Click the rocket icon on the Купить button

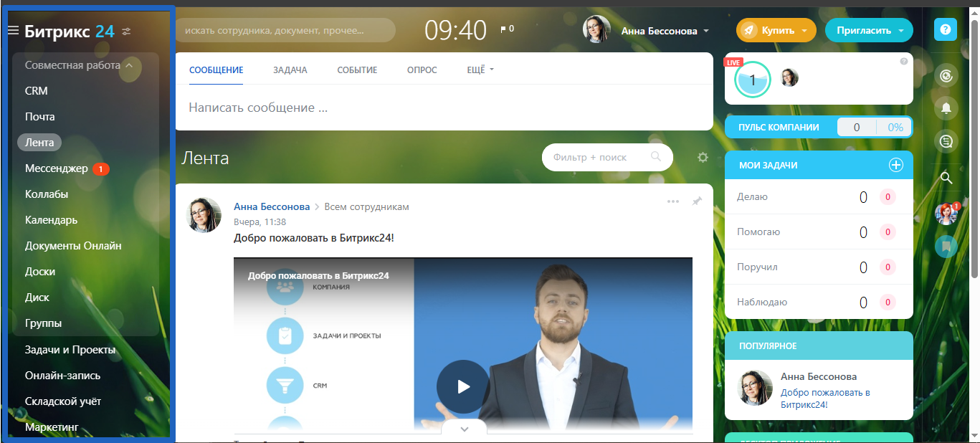click(748, 31)
